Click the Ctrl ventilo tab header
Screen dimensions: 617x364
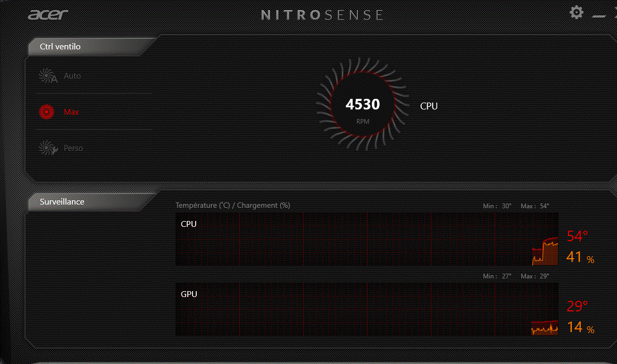(x=91, y=47)
